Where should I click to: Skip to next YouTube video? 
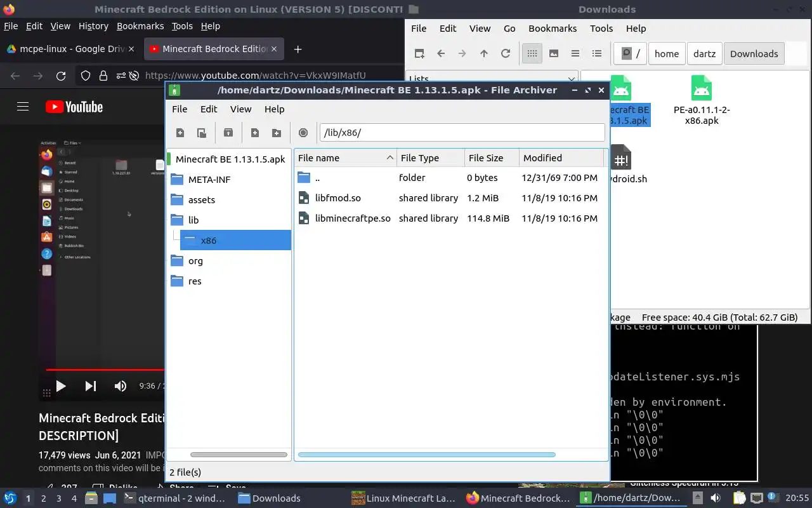coord(91,385)
